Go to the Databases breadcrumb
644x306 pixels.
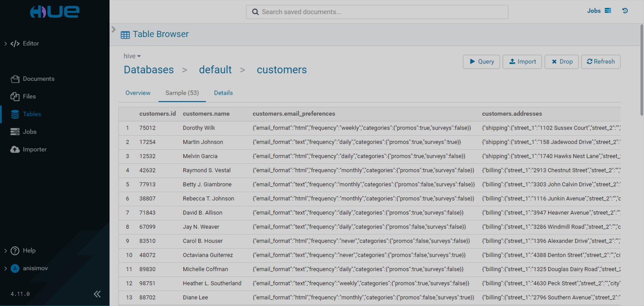149,70
